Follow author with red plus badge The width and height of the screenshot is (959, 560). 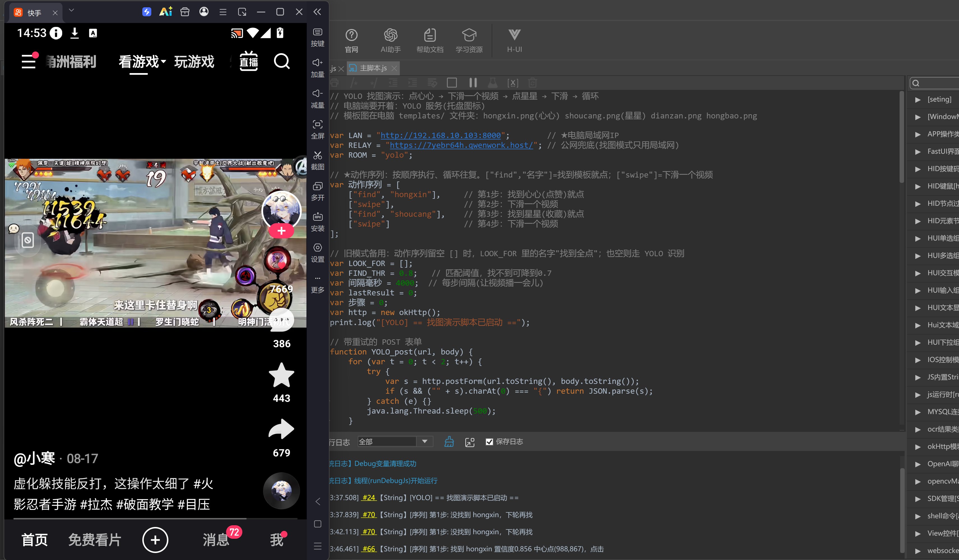tap(281, 230)
